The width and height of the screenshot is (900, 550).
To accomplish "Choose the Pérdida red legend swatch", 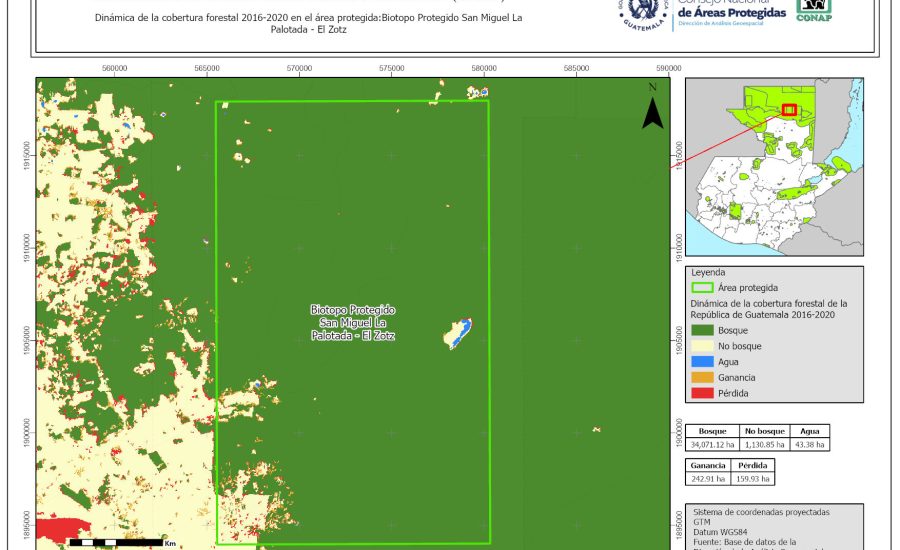I will [x=703, y=394].
